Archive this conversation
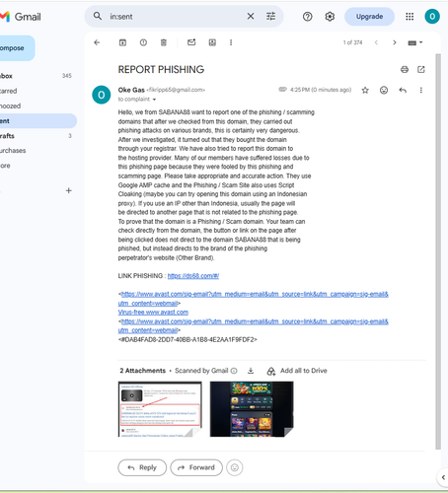The width and height of the screenshot is (448, 493). click(x=122, y=42)
